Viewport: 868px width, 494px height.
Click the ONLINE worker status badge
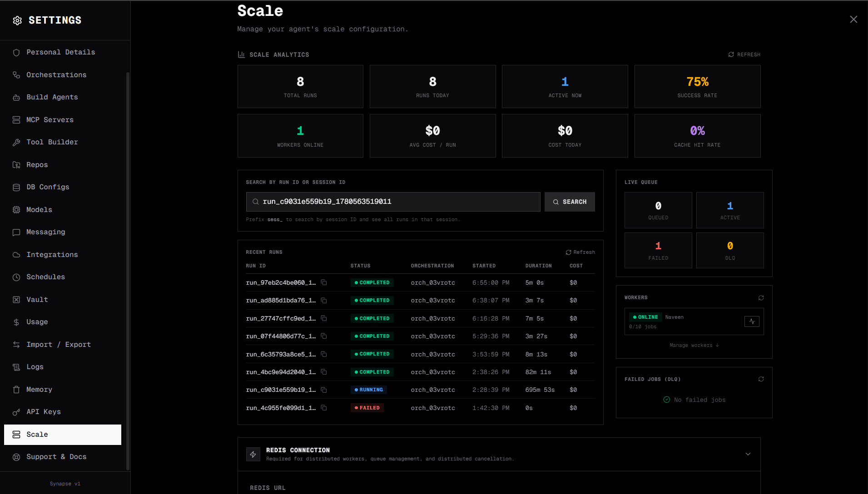click(x=645, y=317)
